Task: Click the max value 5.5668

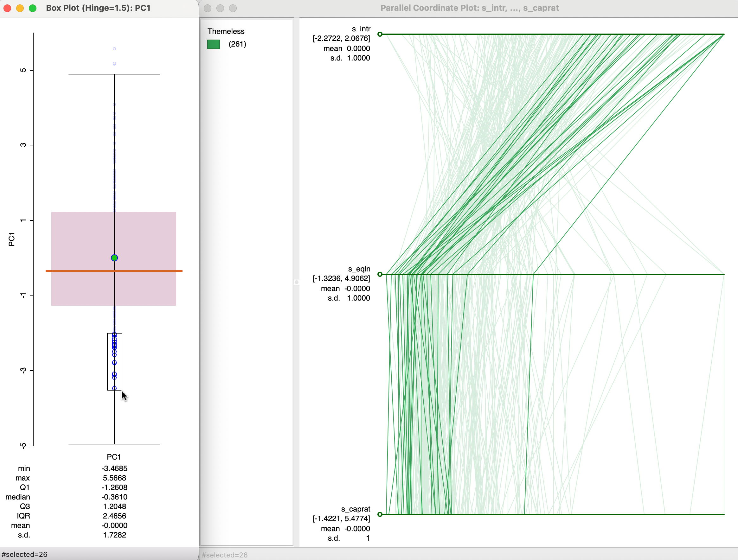Action: tap(114, 478)
